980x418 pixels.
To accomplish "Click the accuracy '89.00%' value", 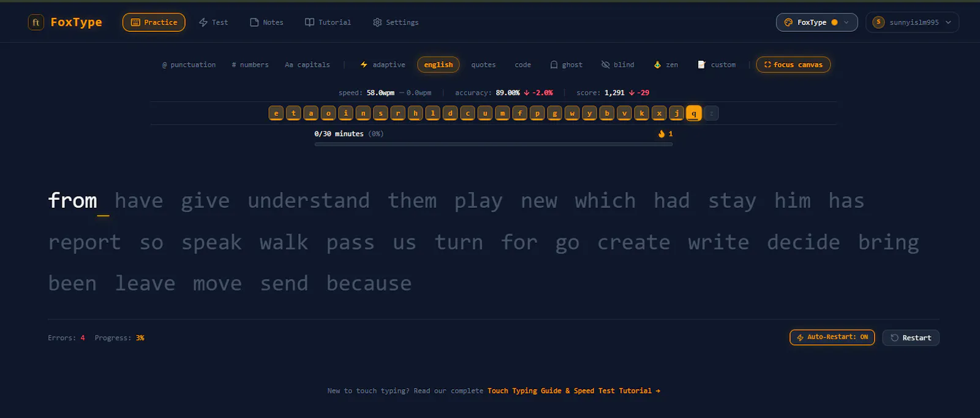I will click(508, 93).
